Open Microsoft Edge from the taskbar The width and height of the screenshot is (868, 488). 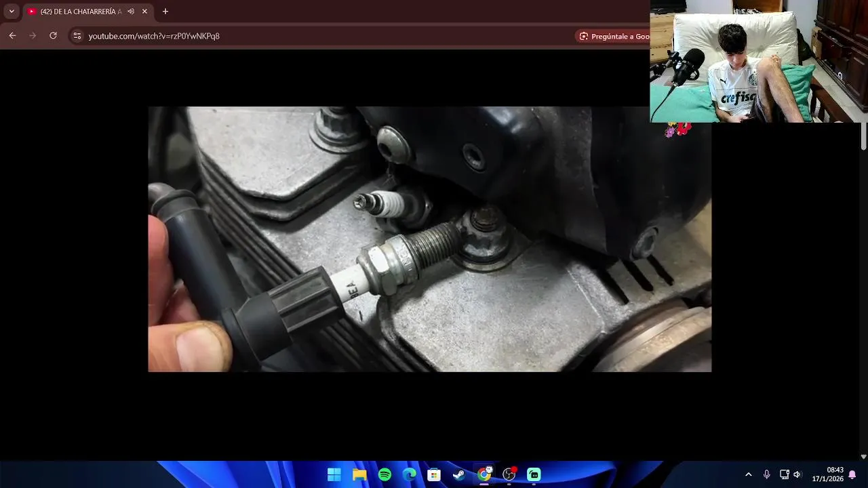(409, 475)
